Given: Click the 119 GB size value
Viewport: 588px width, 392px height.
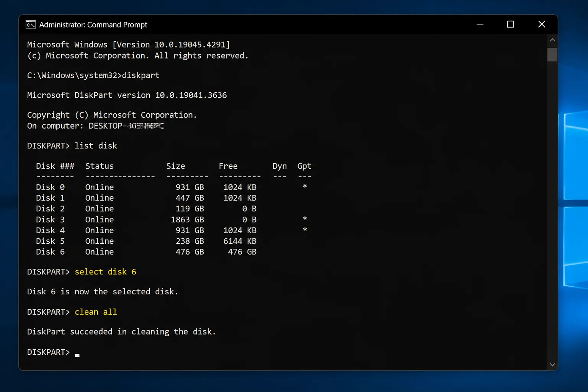Looking at the screenshot, I should click(189, 209).
